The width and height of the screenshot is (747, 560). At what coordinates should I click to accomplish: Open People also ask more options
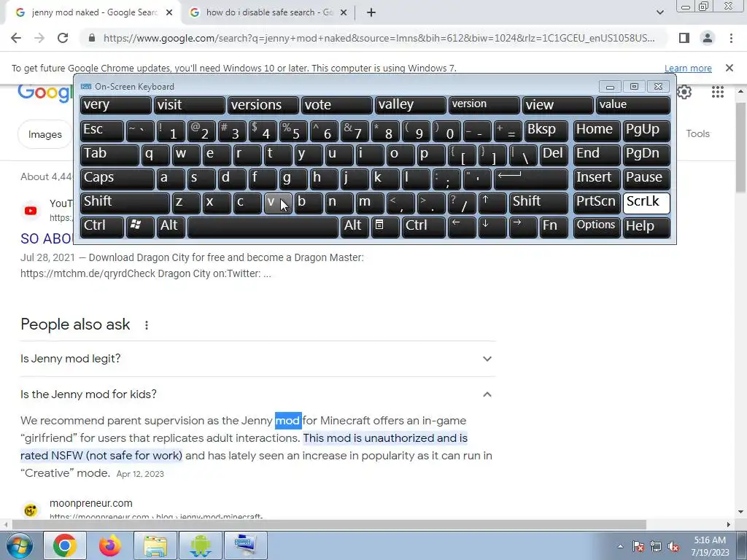pos(146,324)
